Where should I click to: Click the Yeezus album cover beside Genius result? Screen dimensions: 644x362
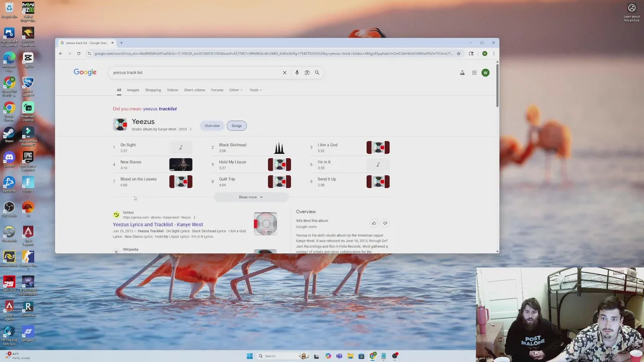tap(265, 224)
